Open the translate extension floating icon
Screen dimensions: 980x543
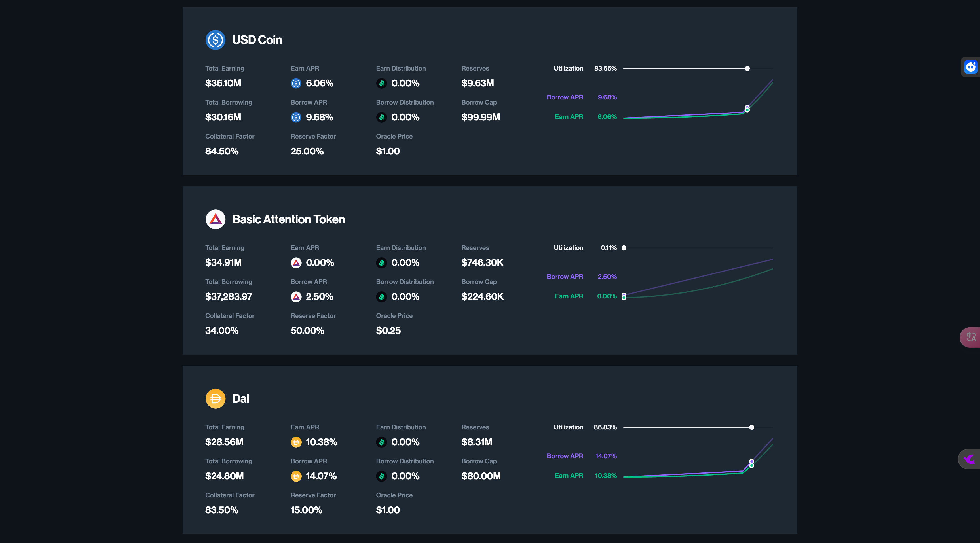tap(971, 337)
